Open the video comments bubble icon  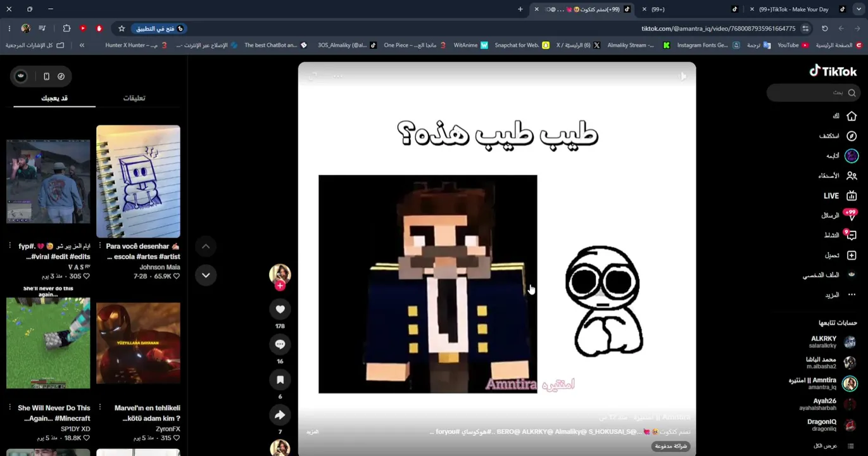tap(280, 344)
